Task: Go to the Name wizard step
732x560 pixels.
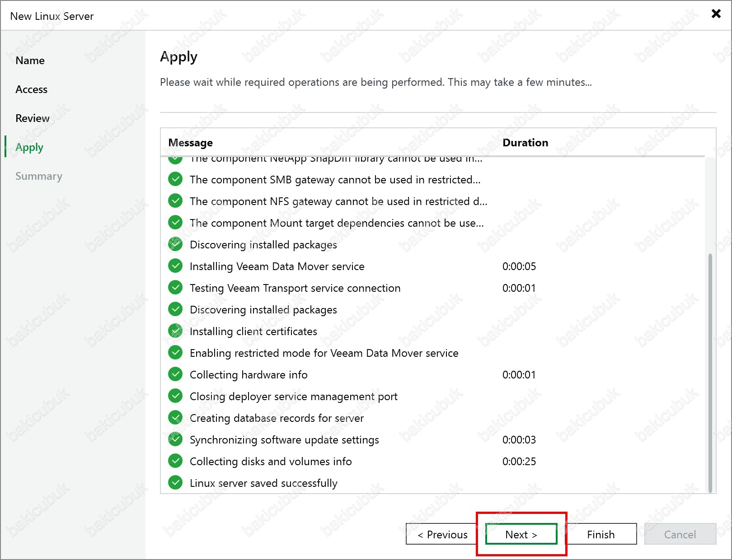Action: (30, 61)
